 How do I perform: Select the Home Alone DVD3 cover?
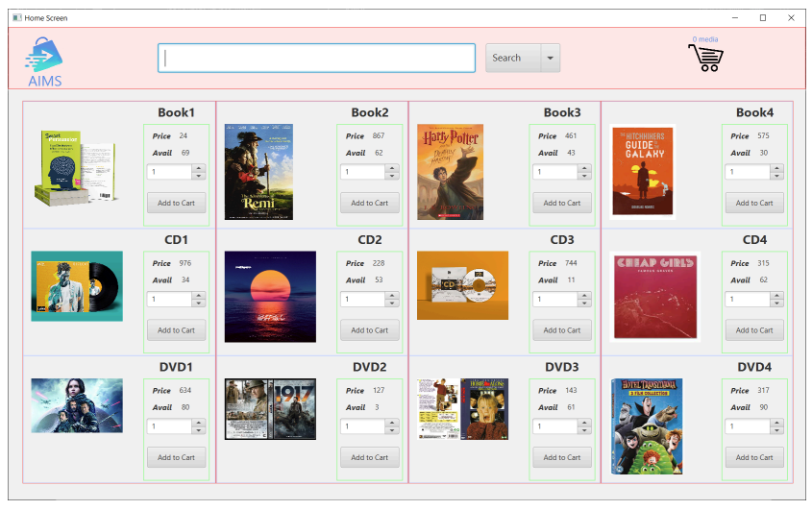pos(462,409)
